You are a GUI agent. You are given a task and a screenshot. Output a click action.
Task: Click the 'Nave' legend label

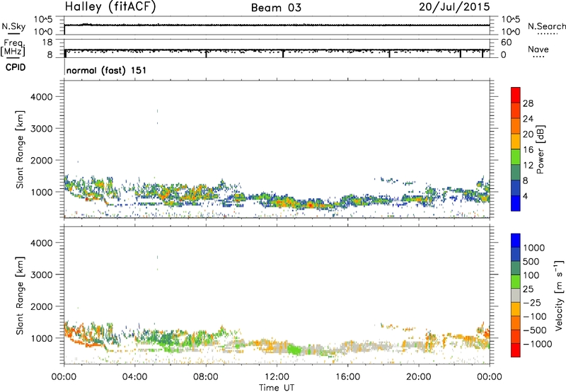click(538, 49)
